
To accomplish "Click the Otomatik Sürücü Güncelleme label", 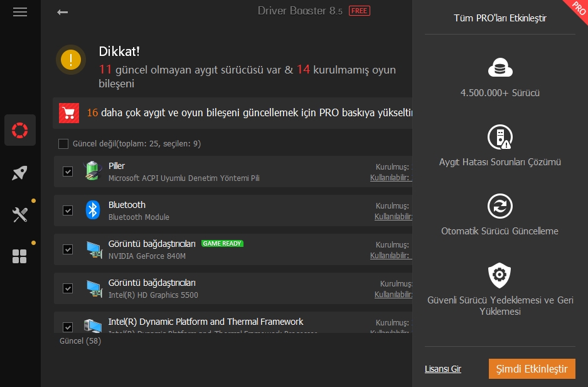I will point(500,231).
